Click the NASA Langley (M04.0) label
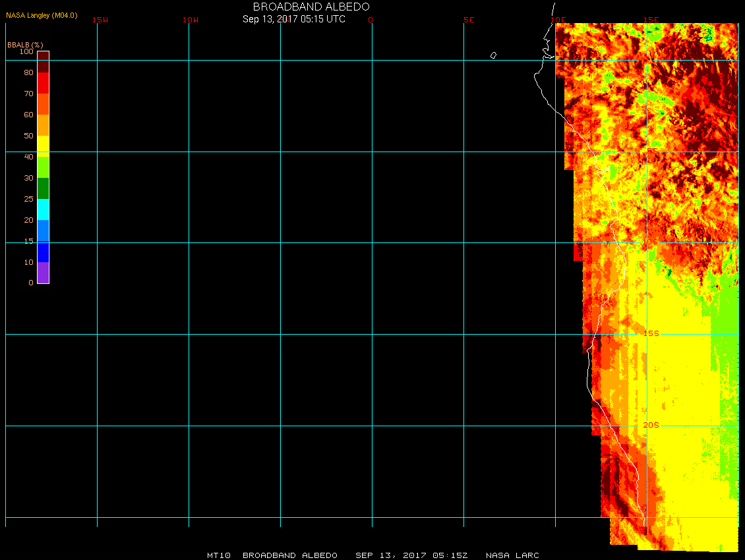The width and height of the screenshot is (745, 560). (x=42, y=15)
